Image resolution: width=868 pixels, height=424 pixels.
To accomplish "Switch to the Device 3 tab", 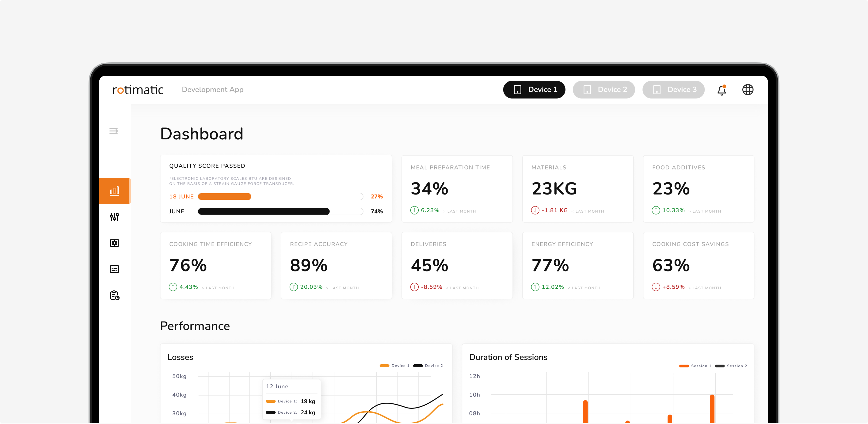I will pos(674,89).
